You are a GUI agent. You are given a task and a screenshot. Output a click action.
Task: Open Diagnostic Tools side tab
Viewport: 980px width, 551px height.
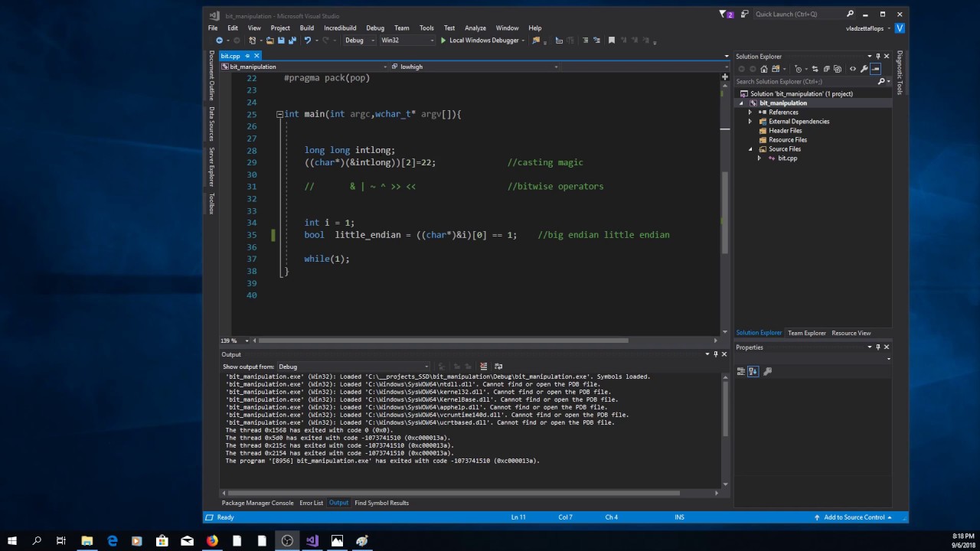coord(900,73)
